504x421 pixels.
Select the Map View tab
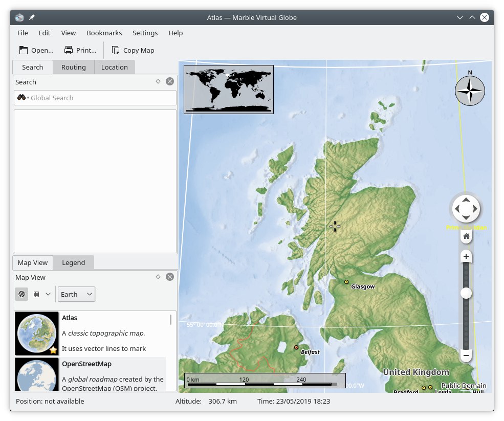33,262
